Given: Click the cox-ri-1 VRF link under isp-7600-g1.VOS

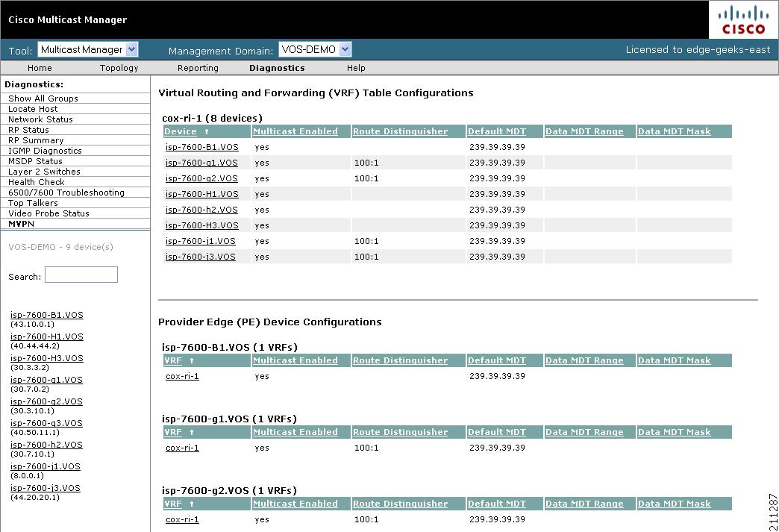Looking at the screenshot, I should point(182,448).
